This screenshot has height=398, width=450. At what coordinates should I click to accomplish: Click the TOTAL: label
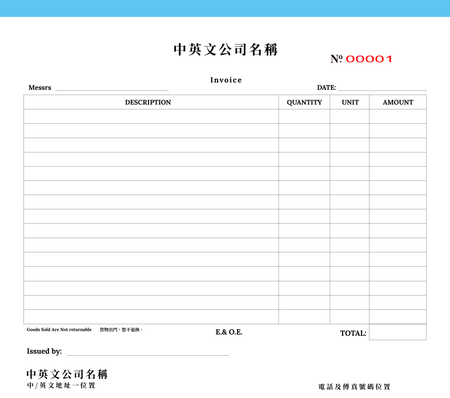353,333
